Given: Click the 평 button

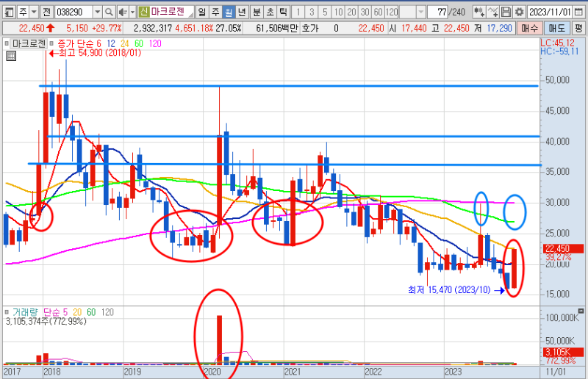Looking at the screenshot, I should [x=579, y=28].
